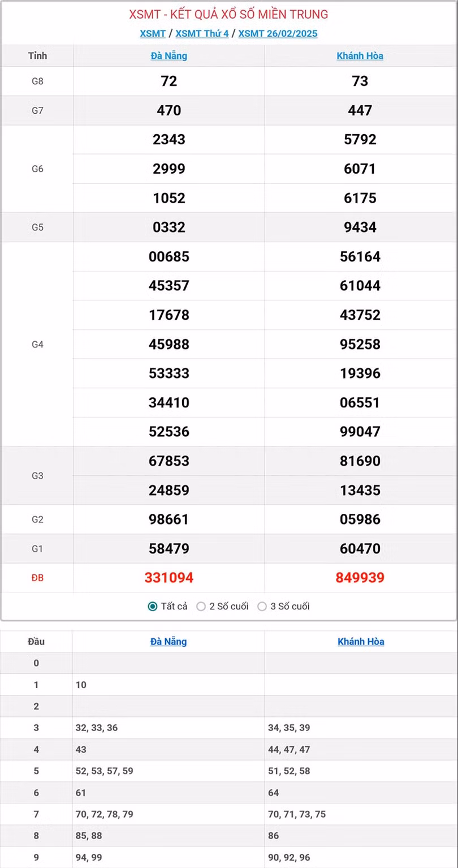
Task: Open Đà Nẵng link in the Đầu table
Action: (168, 642)
